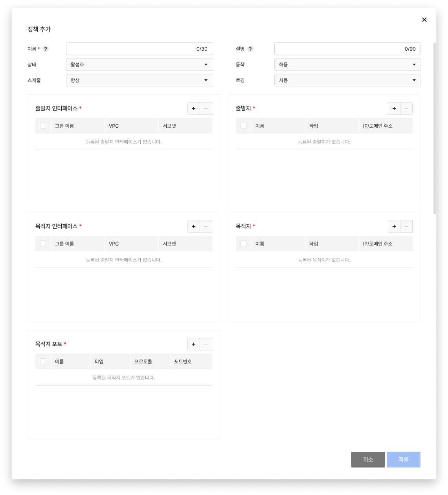448x495 pixels.
Task: Click '등록된 목적지 포트가 없습니다.' message
Action: point(124,378)
